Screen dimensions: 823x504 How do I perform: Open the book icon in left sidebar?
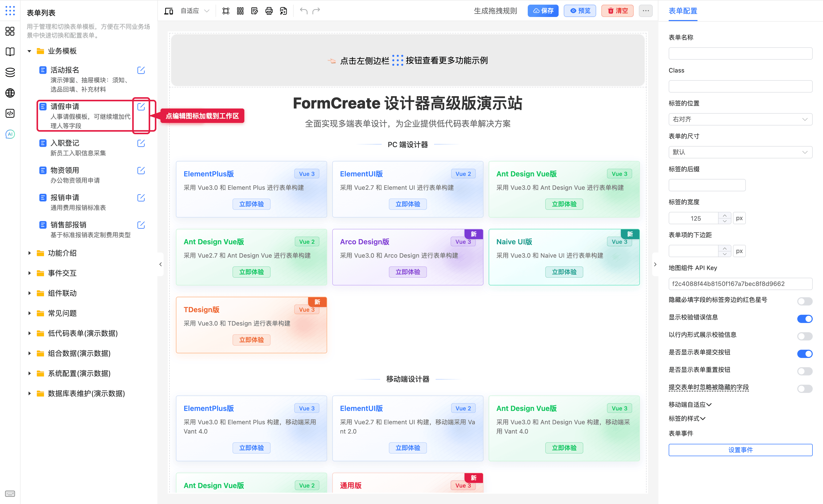click(x=10, y=52)
